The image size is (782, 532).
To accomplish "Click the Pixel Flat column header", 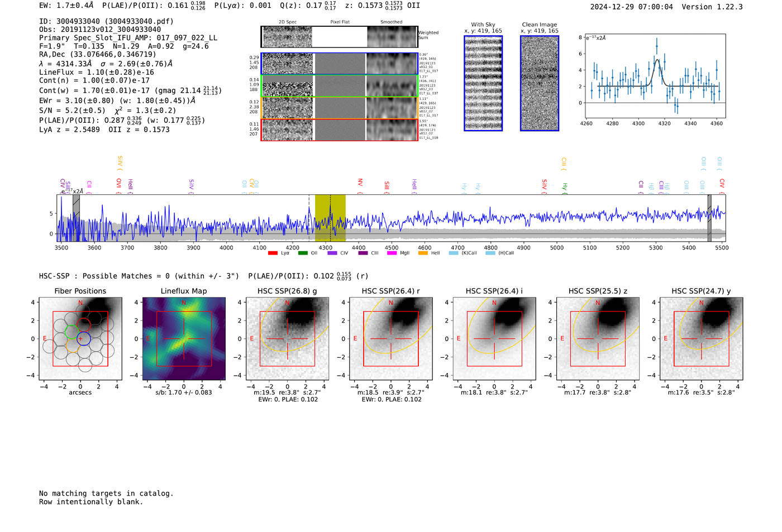I will [x=340, y=22].
